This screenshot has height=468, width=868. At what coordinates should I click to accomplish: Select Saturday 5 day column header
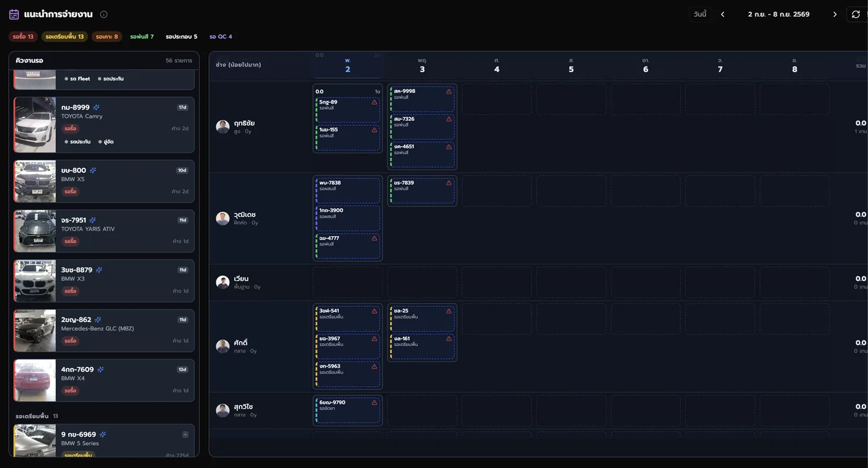(571, 65)
